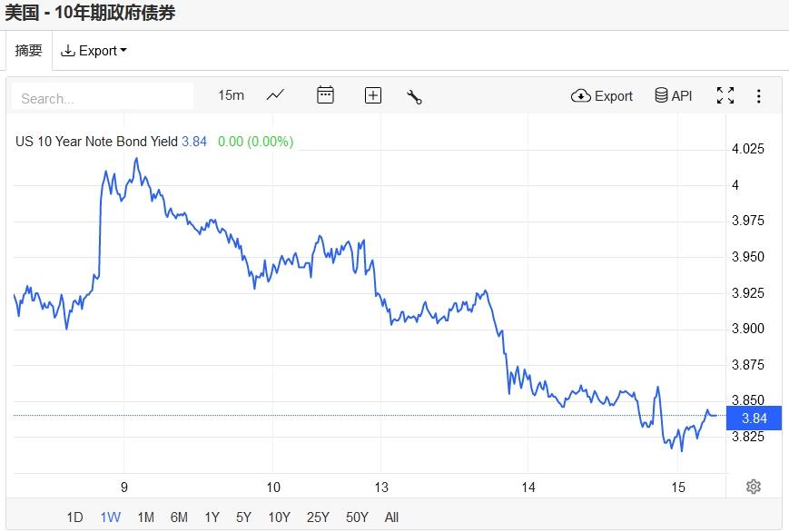The width and height of the screenshot is (789, 532).
Task: Select the 1D time range
Action: click(74, 517)
